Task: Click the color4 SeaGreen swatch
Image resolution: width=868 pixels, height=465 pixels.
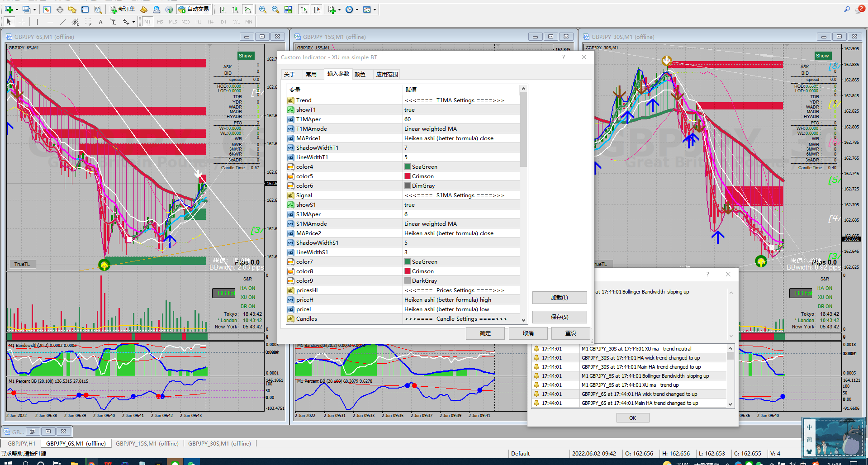Action: (x=408, y=167)
